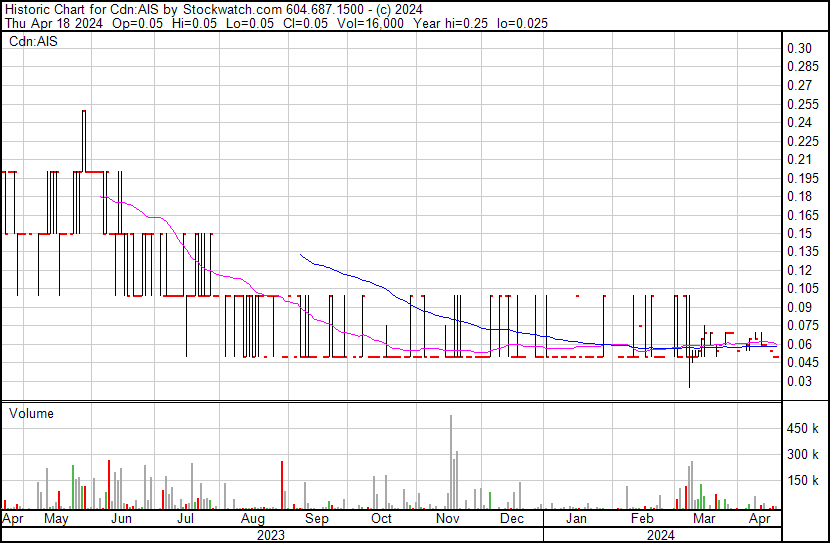
Task: Click the Cdn:AIS symbol label in price panel
Action: [32, 42]
